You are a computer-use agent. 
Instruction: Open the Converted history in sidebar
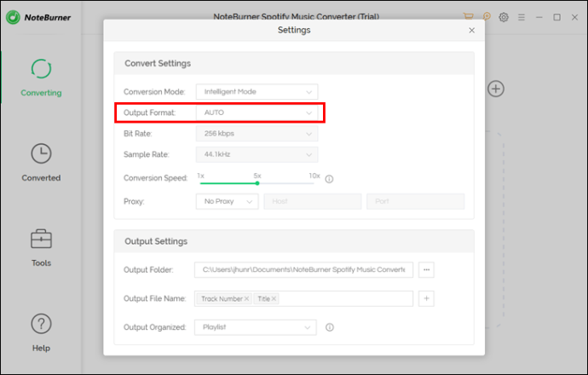coord(41,163)
